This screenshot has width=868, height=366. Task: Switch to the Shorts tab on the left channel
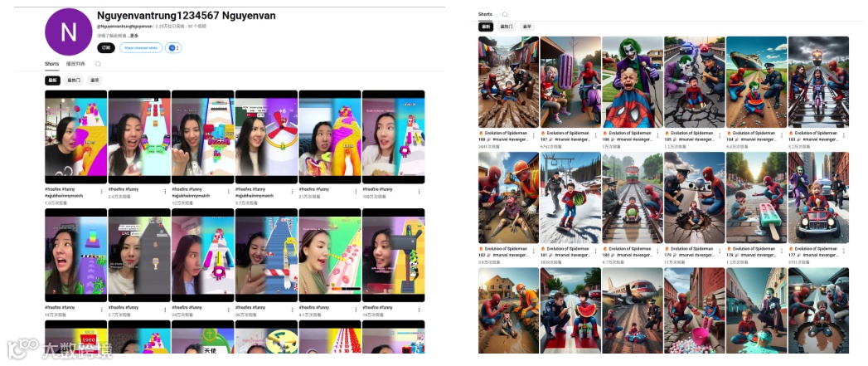tap(51, 65)
